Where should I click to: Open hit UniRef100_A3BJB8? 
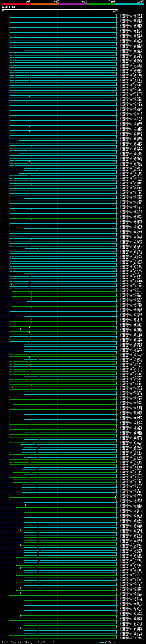point(131,347)
